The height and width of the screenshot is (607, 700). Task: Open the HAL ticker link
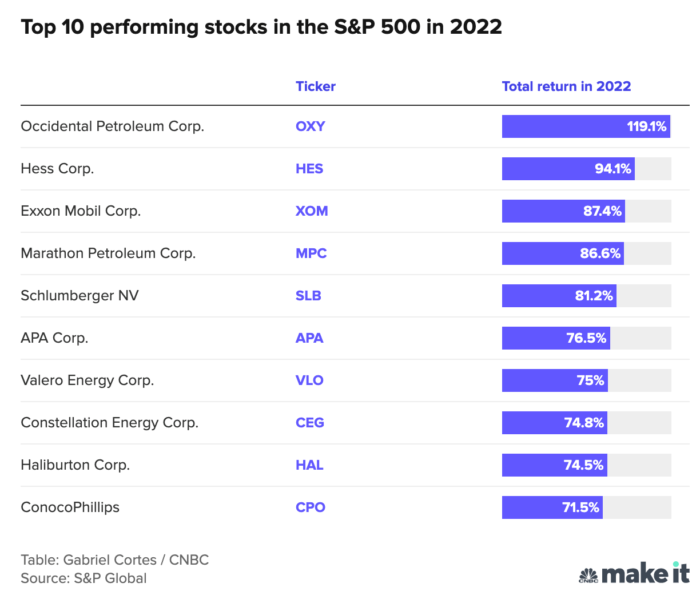click(309, 465)
